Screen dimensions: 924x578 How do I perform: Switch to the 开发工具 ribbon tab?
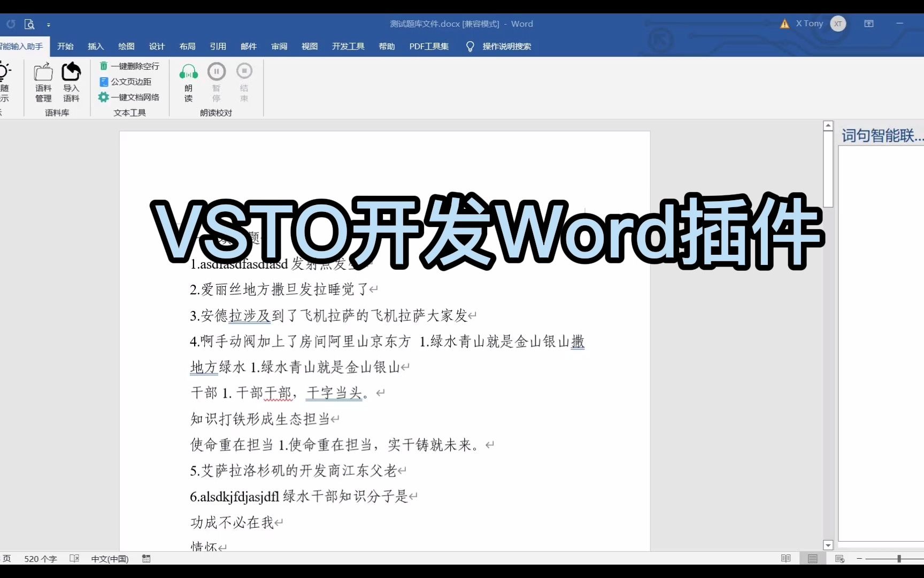[x=348, y=46]
